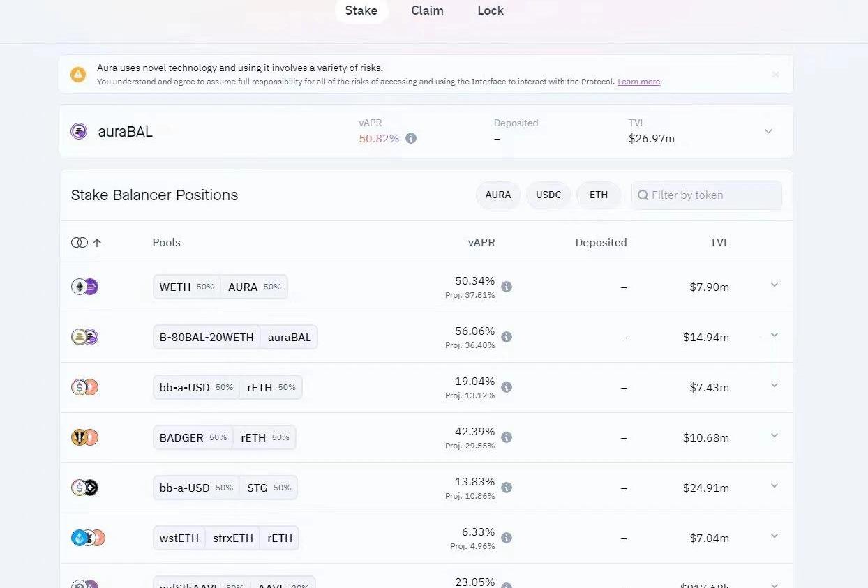The image size is (868, 588).
Task: Filter pools by USDC token
Action: pos(548,195)
